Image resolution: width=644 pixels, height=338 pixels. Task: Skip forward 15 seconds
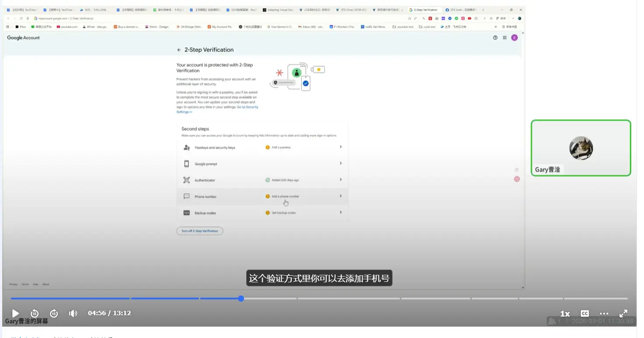(54, 313)
